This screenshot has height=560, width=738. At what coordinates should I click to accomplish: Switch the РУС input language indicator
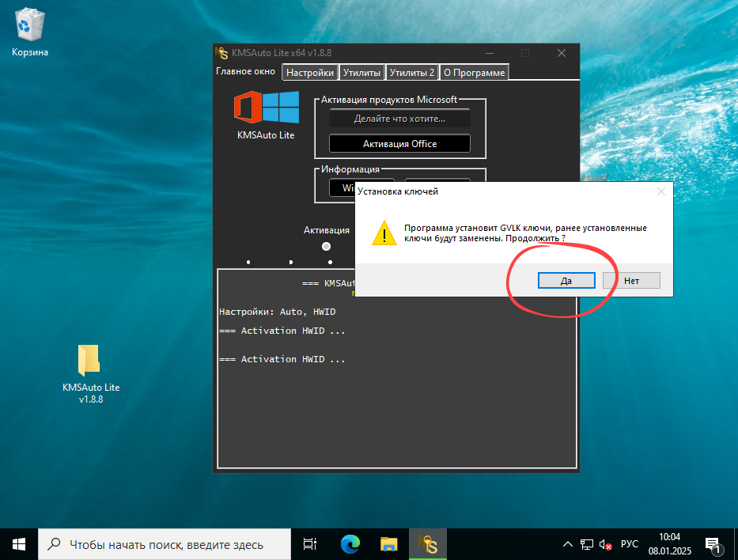tap(630, 544)
